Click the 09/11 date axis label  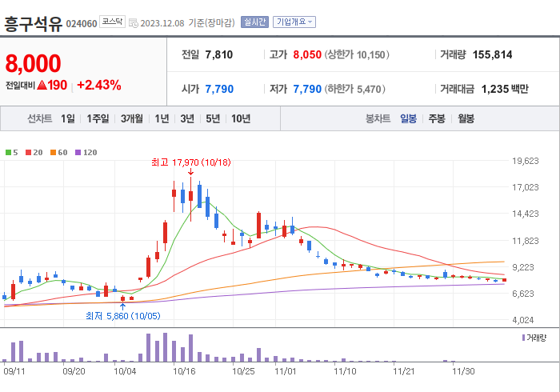tap(14, 371)
